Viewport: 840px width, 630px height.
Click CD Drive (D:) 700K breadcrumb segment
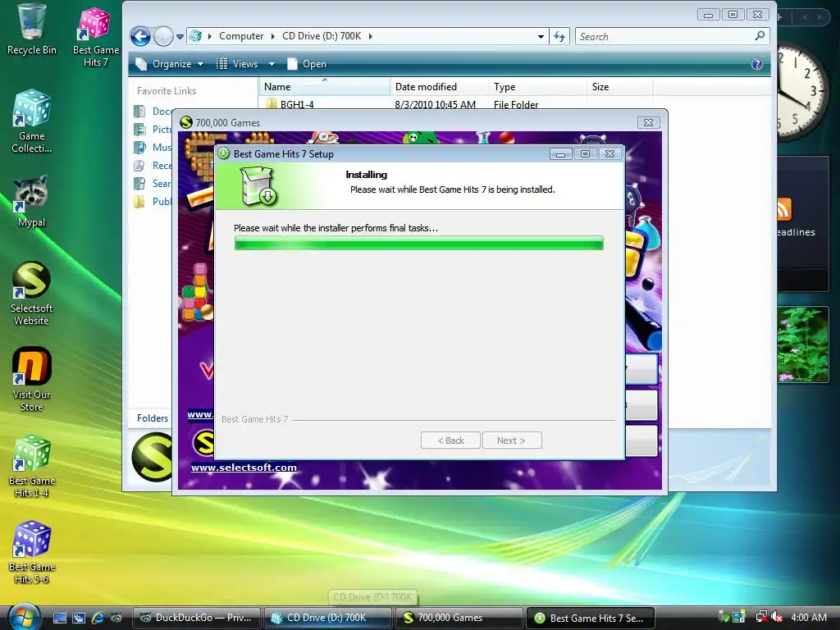(x=322, y=36)
